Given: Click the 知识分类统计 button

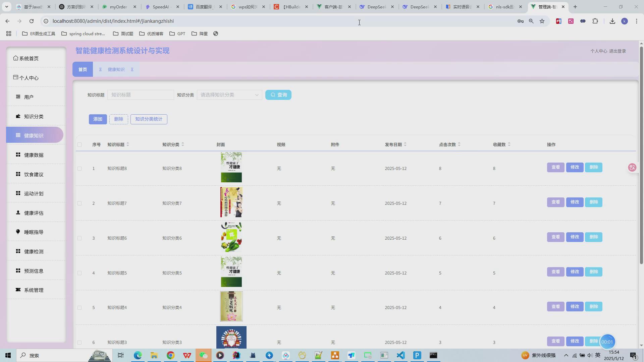Looking at the screenshot, I should [149, 119].
